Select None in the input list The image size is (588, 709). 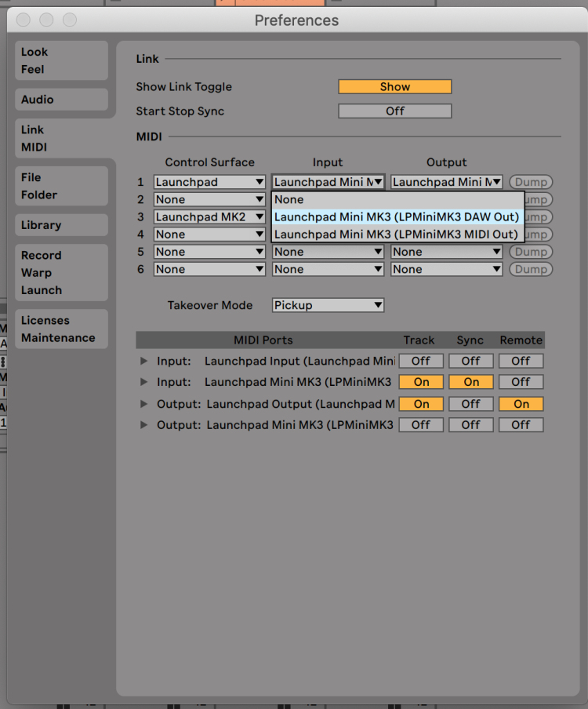[397, 199]
